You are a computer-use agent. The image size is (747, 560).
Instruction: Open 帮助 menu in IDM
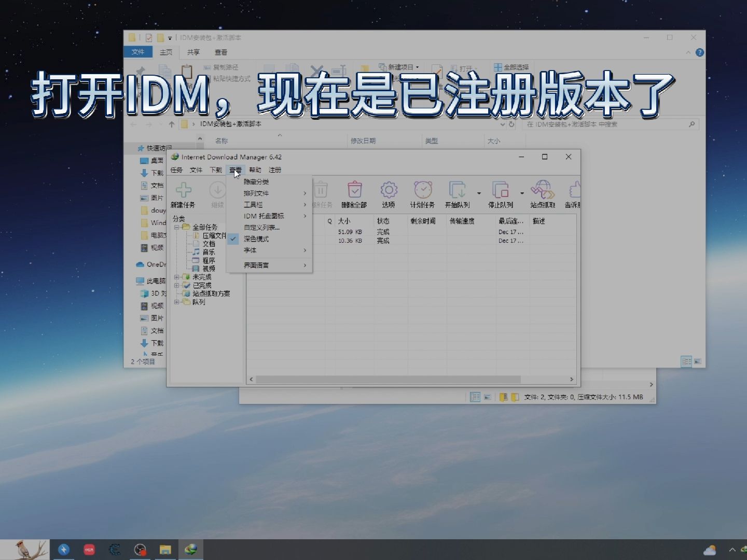(255, 170)
